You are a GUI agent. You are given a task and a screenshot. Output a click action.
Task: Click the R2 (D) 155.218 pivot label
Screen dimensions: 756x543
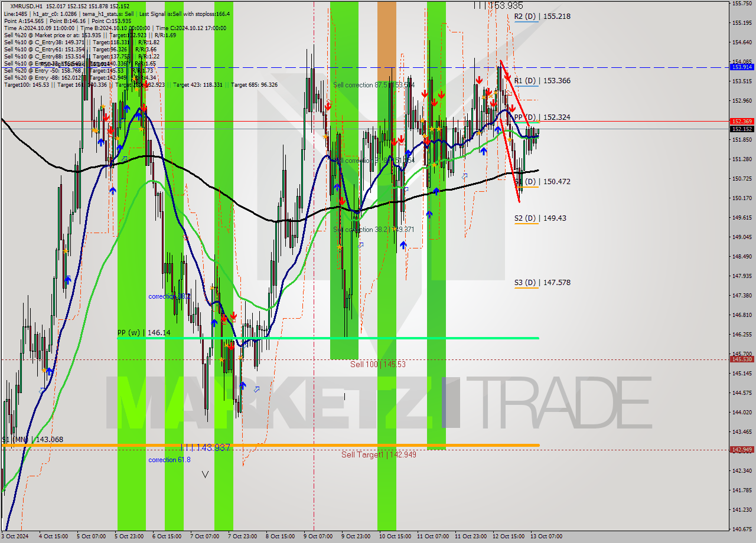pyautogui.click(x=542, y=17)
